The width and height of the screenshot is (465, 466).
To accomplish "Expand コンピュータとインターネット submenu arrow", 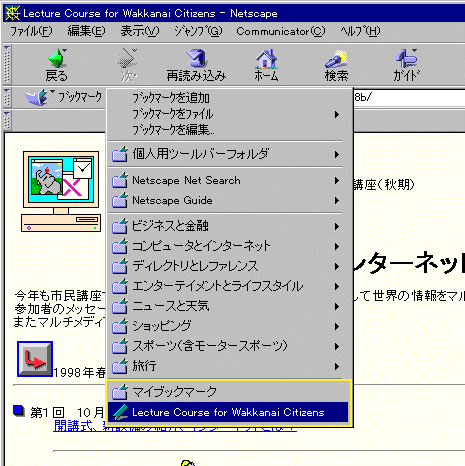I will pyautogui.click(x=337, y=246).
